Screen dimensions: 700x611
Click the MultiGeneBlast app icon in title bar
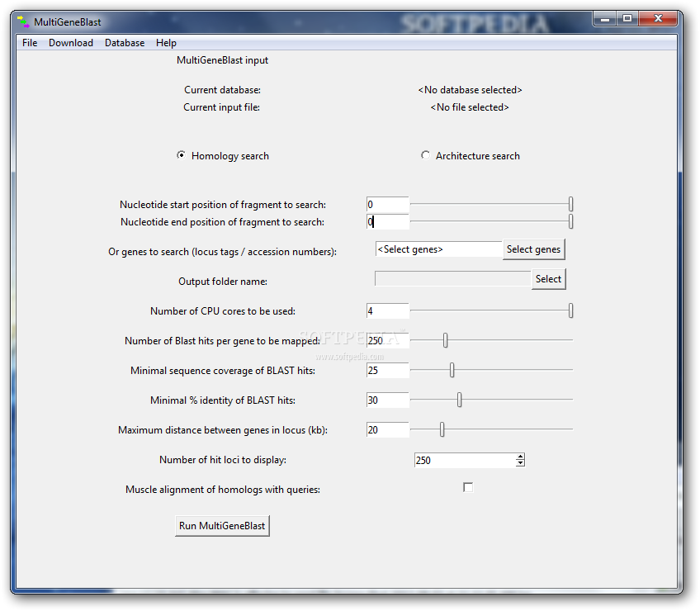23,21
